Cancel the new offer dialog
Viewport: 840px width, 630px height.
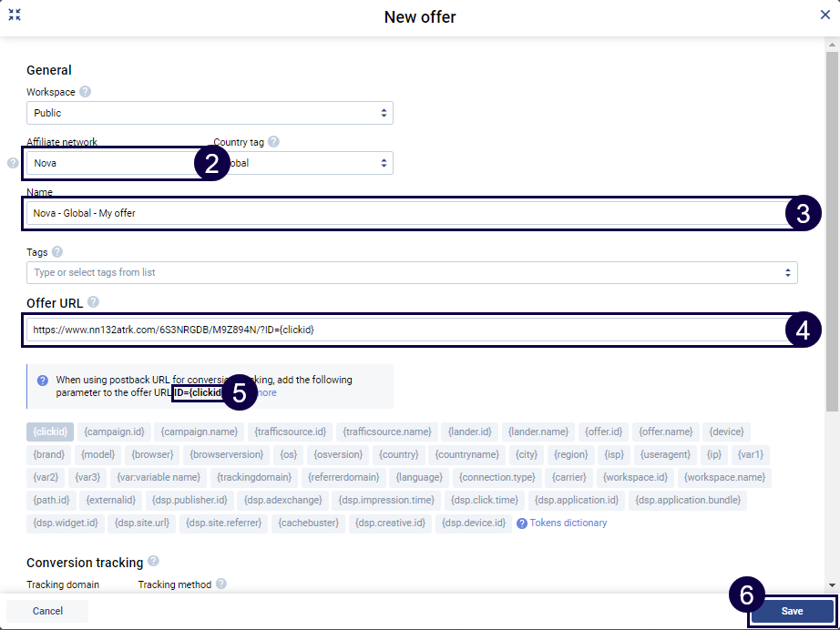pos(47,611)
